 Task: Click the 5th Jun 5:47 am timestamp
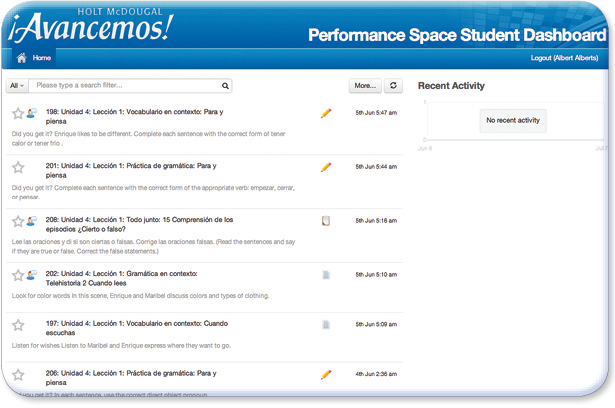point(376,113)
